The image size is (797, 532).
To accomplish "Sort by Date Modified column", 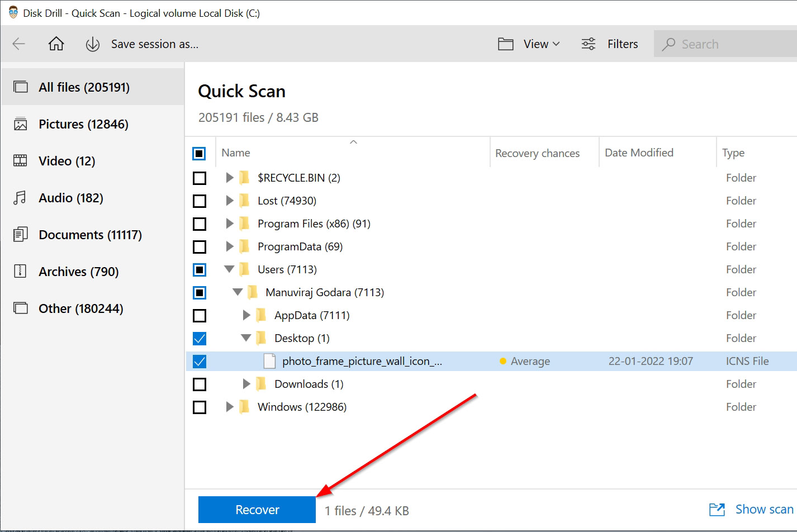I will pyautogui.click(x=657, y=153).
